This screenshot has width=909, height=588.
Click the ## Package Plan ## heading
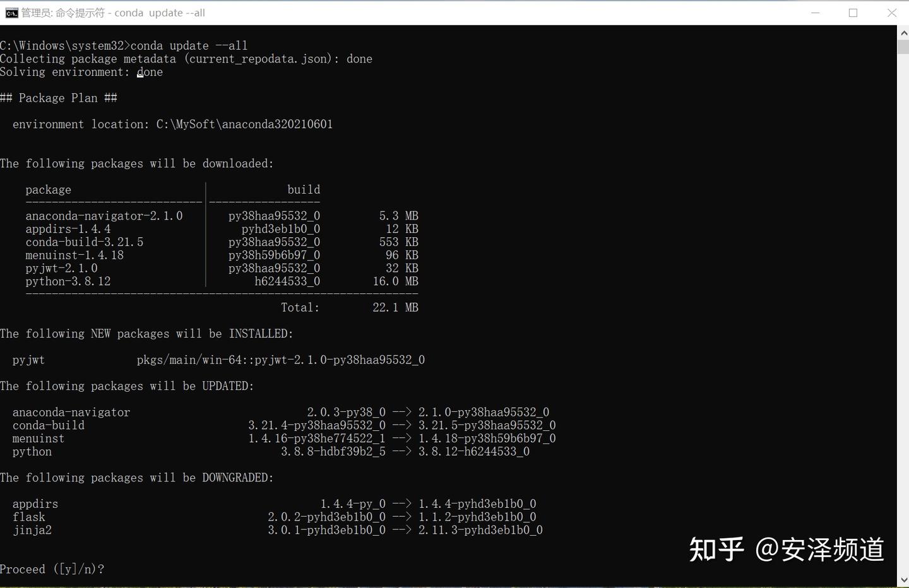pos(59,98)
